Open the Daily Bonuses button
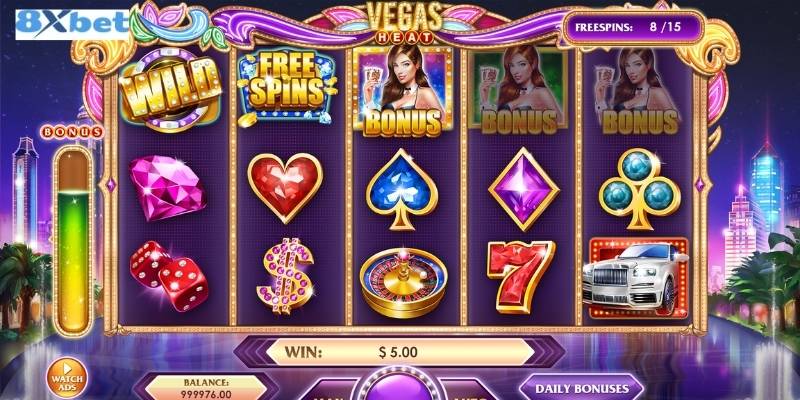Image resolution: width=800 pixels, height=400 pixels. [x=581, y=388]
